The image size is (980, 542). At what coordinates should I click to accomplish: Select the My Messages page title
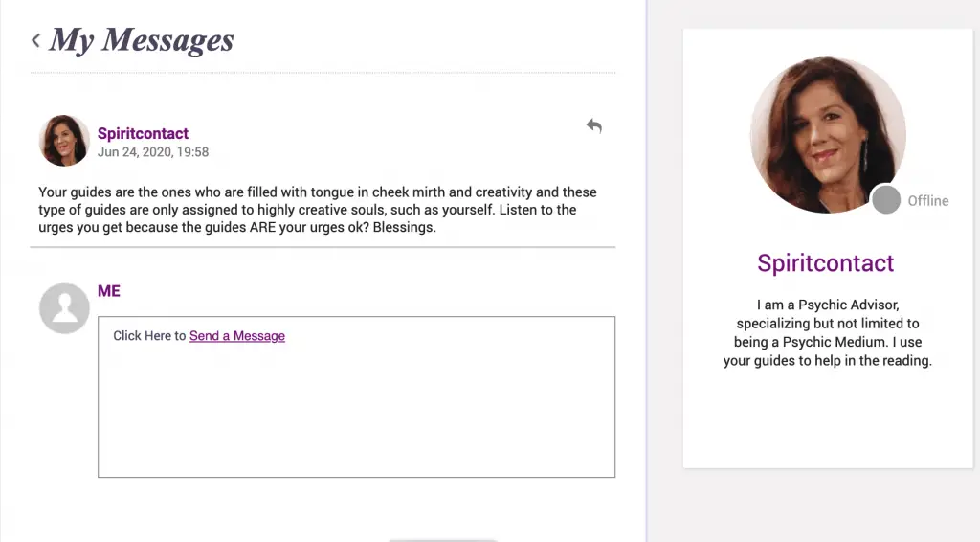(x=142, y=40)
